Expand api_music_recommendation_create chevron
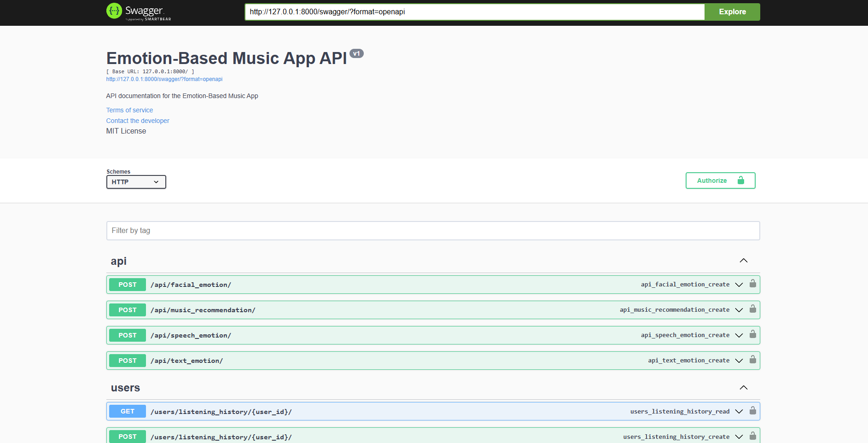 click(x=739, y=310)
